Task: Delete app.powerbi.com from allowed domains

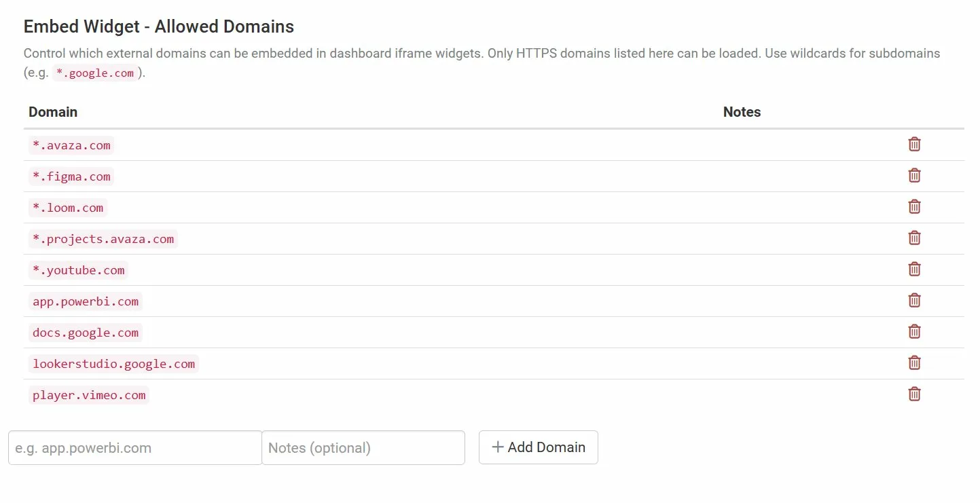Action: (914, 300)
